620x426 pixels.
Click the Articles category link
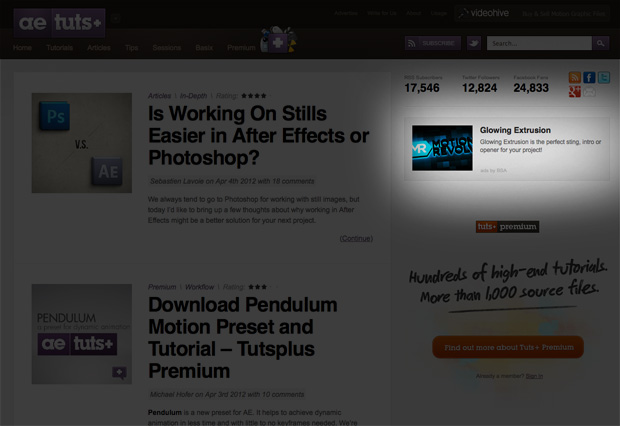[159, 96]
